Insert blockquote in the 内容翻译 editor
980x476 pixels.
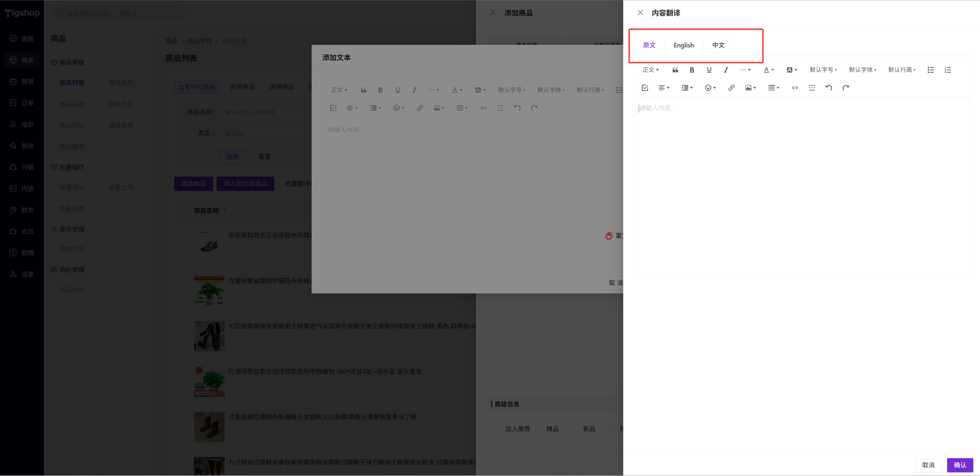[675, 70]
